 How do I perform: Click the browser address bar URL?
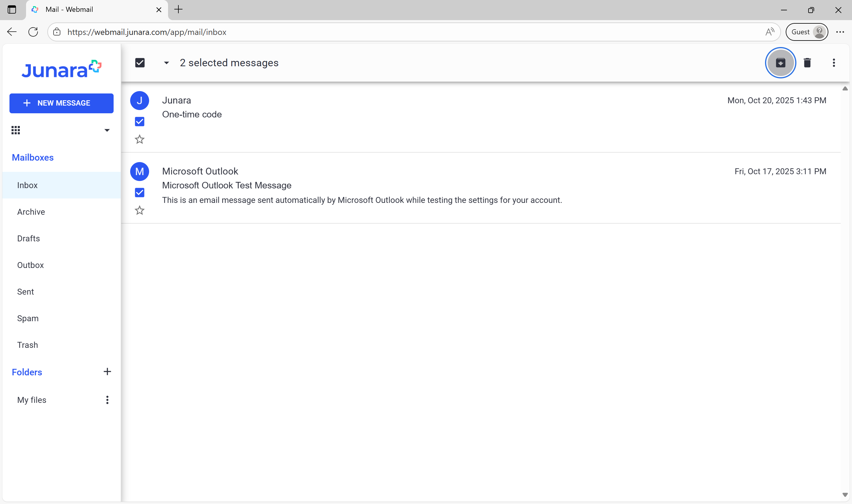[147, 32]
